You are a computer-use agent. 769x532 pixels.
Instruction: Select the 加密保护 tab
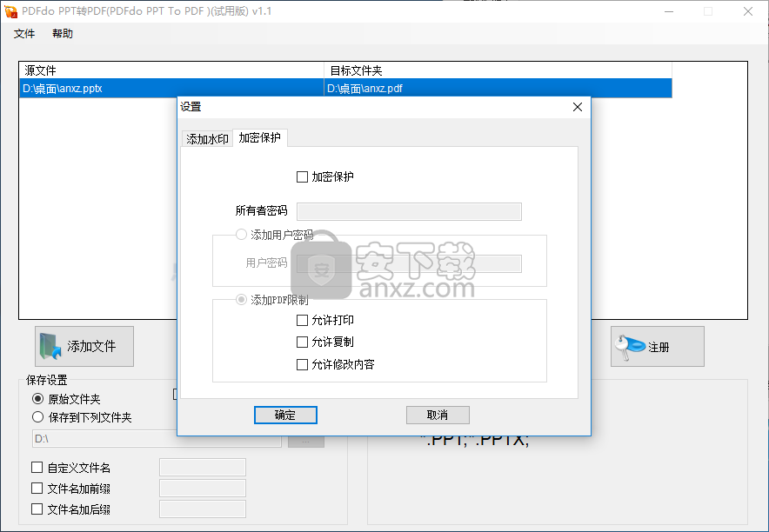259,137
